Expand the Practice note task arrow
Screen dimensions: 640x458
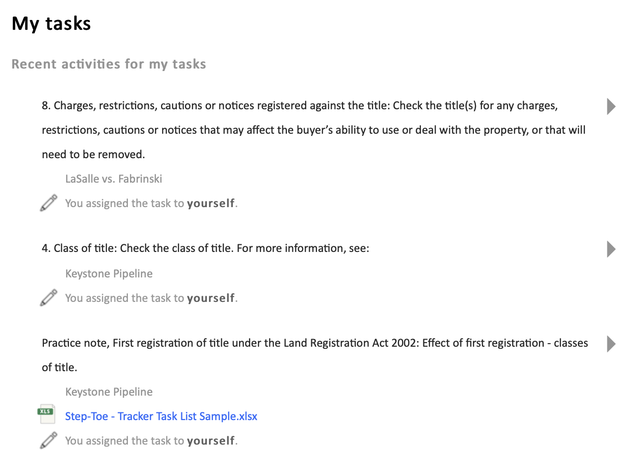pos(611,344)
